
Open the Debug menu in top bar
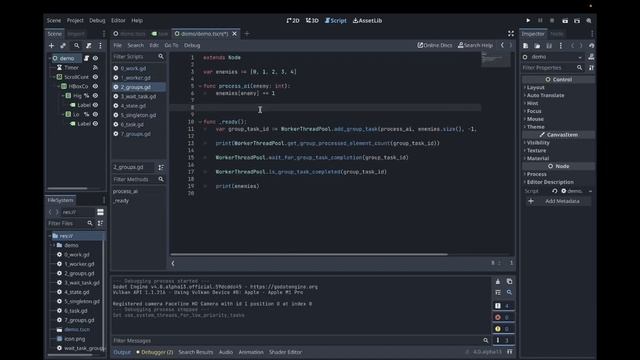[x=97, y=20]
